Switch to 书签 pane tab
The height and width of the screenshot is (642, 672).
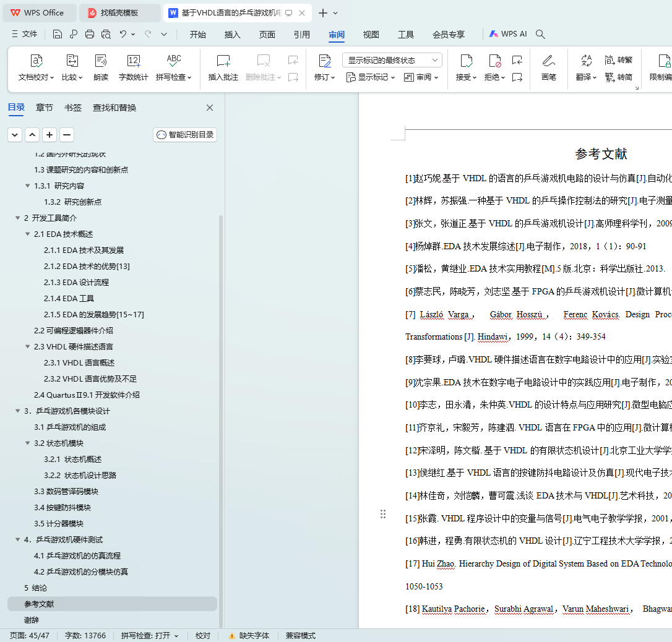(73, 108)
